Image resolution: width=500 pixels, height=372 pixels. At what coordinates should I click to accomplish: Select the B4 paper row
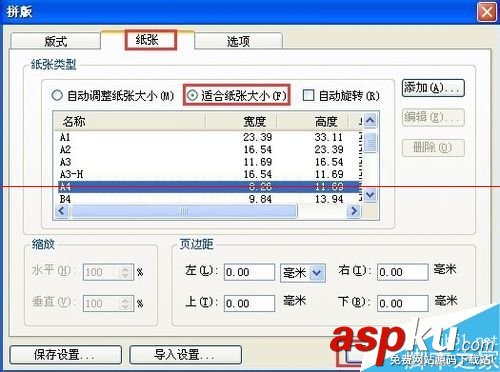pyautogui.click(x=210, y=199)
